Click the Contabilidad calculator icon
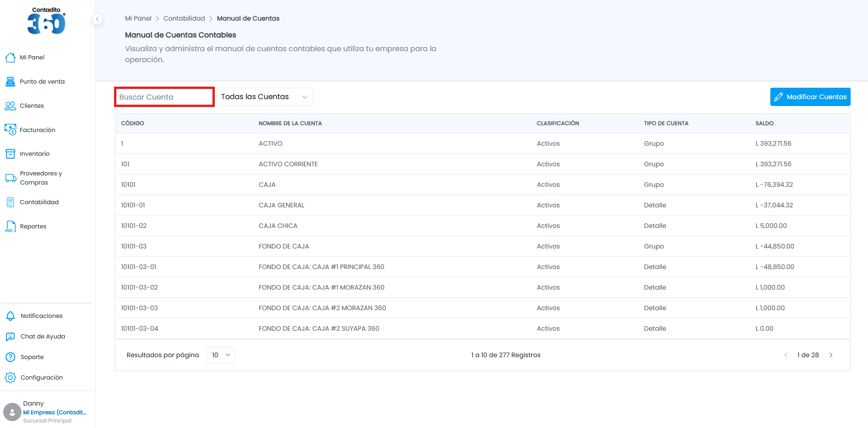Image resolution: width=868 pixels, height=428 pixels. coord(10,202)
